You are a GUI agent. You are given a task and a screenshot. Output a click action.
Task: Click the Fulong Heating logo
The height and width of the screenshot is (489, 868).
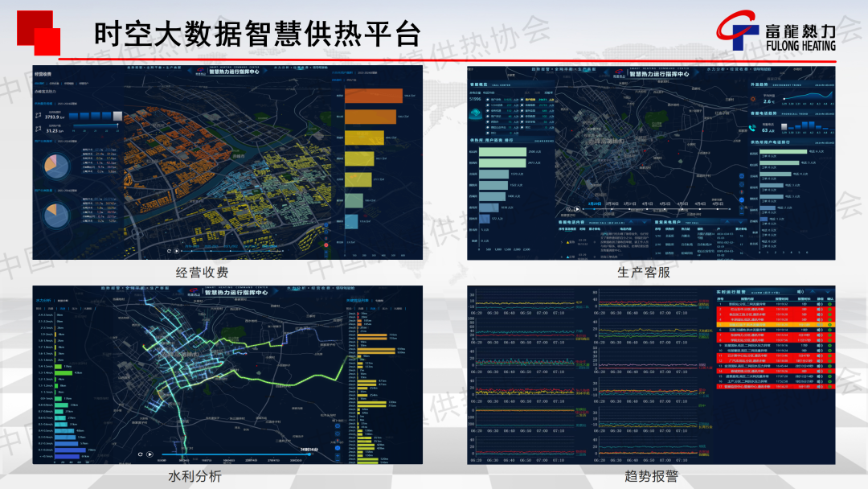(x=776, y=36)
